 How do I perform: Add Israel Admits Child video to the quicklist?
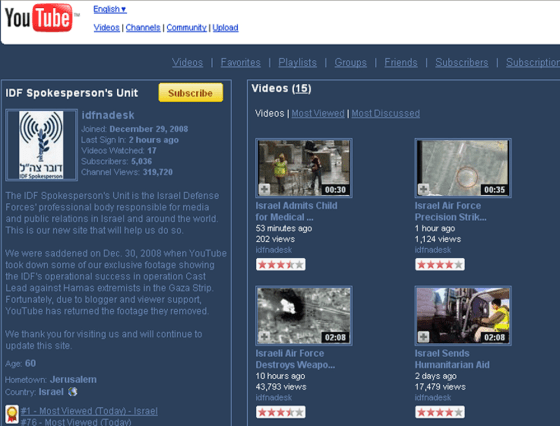coord(264,189)
